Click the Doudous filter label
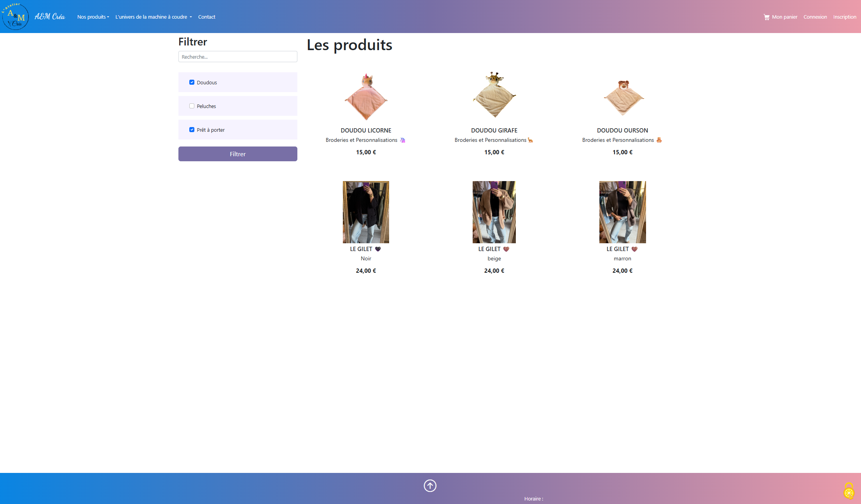Screen dimensions: 861x504 pos(207,83)
